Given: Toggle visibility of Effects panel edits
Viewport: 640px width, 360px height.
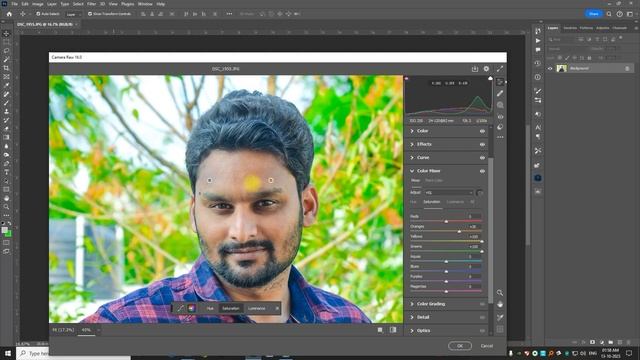Looking at the screenshot, I should pyautogui.click(x=482, y=144).
